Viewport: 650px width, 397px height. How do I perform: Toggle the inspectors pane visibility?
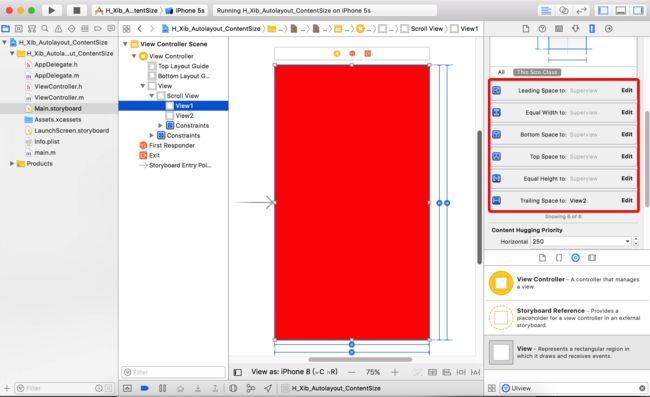(x=638, y=11)
